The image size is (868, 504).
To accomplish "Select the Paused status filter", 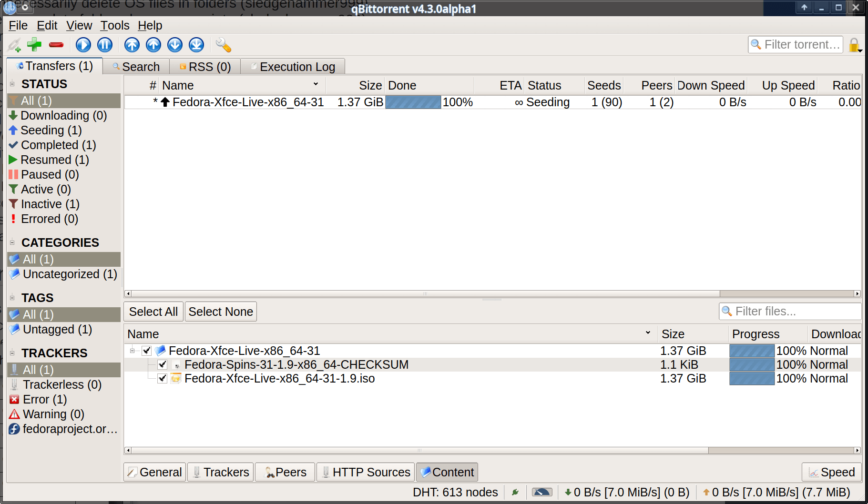I will (x=64, y=174).
